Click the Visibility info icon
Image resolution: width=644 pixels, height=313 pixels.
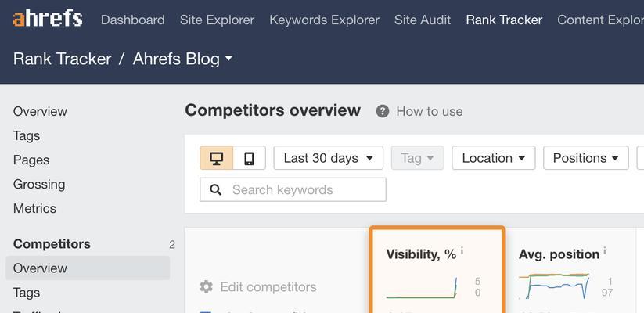462,251
